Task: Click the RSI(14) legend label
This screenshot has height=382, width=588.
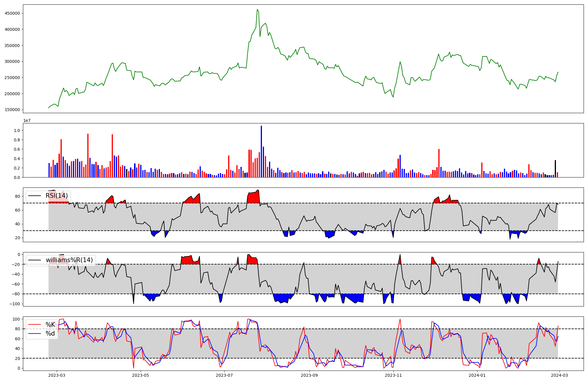Action: (x=57, y=196)
